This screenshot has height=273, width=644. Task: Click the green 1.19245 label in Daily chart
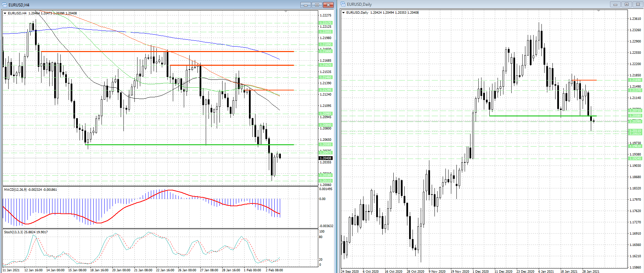635,159
